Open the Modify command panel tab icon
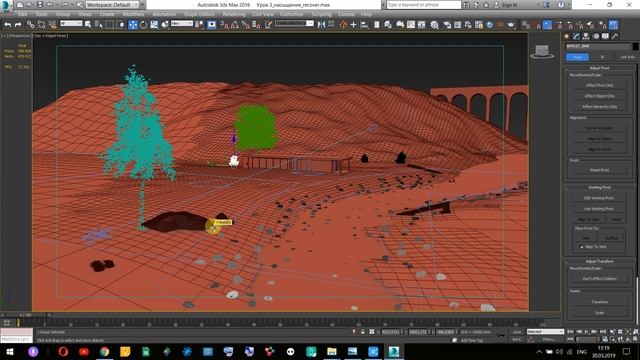This screenshot has height=360, width=640. click(576, 36)
